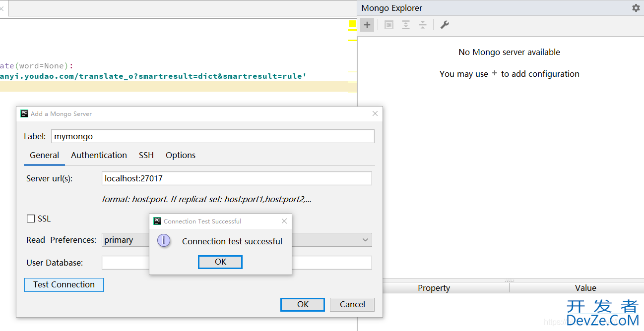644x331 pixels.
Task: Close the Add a Mongo Server dialog
Action: [x=375, y=113]
